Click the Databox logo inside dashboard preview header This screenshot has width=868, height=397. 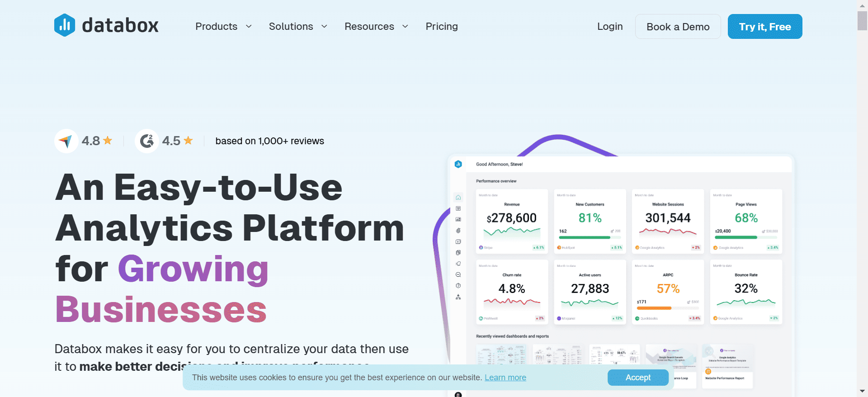[458, 164]
